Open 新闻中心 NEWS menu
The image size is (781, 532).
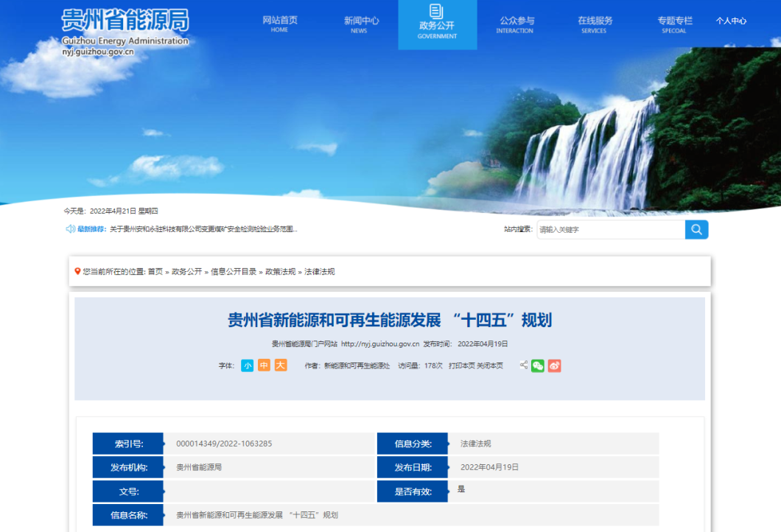click(360, 24)
